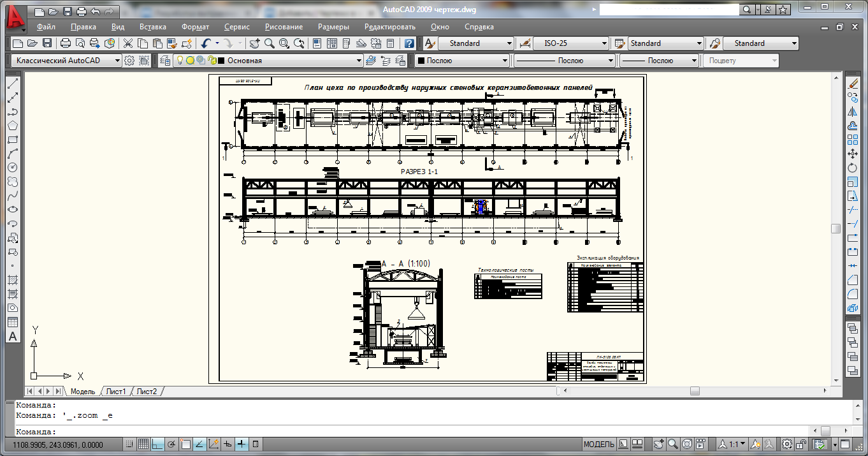Click the Послою color swatch square
This screenshot has height=456, width=868.
(421, 61)
